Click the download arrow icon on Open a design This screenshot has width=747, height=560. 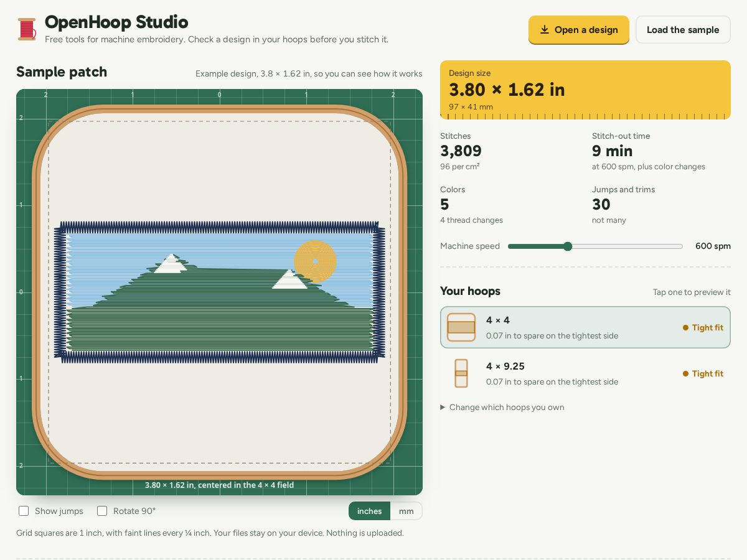(x=545, y=30)
